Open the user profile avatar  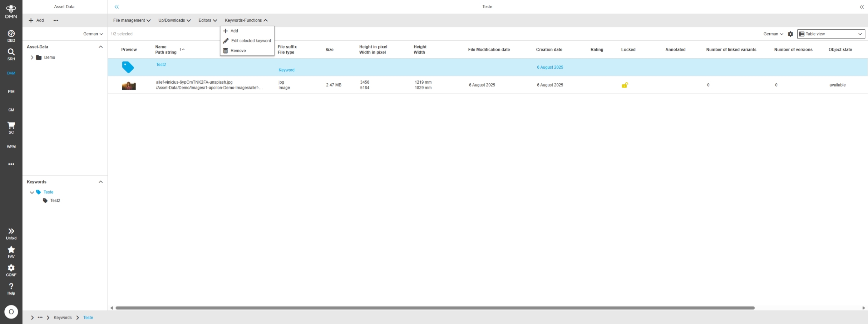(11, 312)
